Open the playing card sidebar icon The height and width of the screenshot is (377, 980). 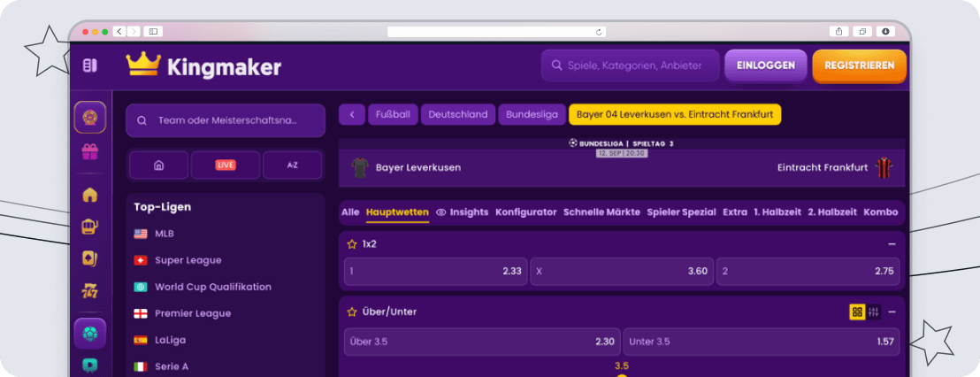[x=90, y=258]
